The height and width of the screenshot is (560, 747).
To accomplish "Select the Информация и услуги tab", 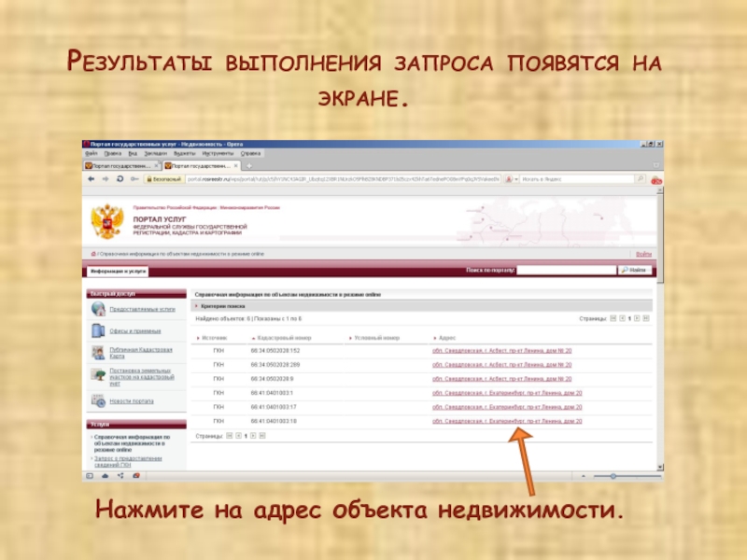I will [x=119, y=271].
